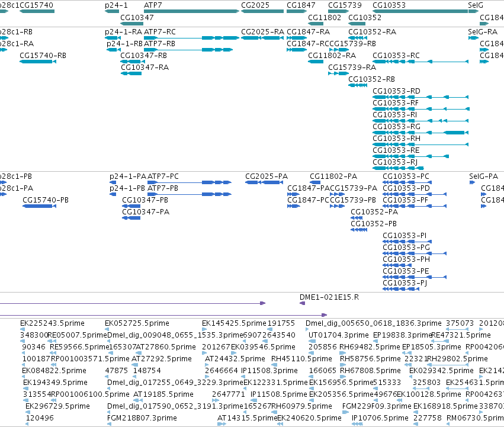The height and width of the screenshot is (427, 504).
Task: Select the CG2025-RA transcript label
Action: 262,32
